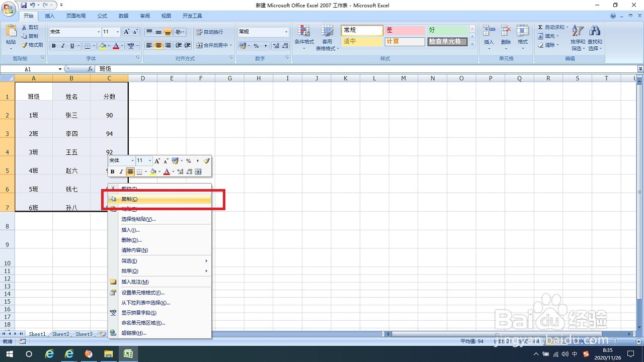644x362 pixels.
Task: Choose 超链接 in the context menu
Action: click(160, 333)
